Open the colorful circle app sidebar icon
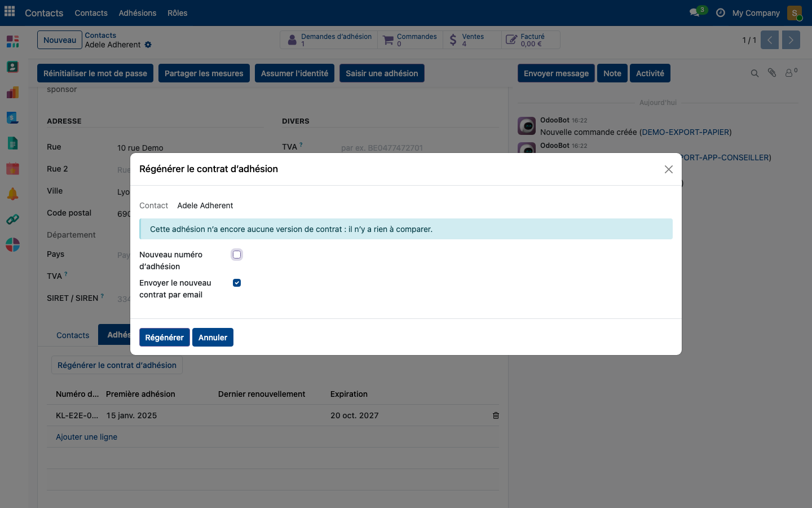This screenshot has height=508, width=812. [x=12, y=244]
